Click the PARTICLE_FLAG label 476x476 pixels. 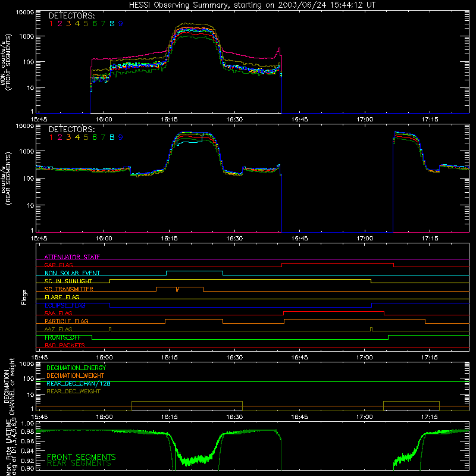(67, 321)
